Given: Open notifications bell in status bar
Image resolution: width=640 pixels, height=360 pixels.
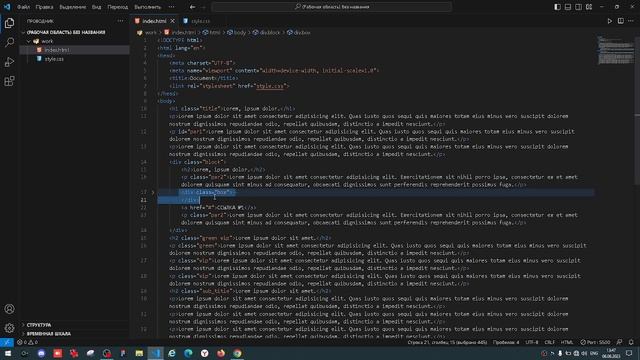Looking at the screenshot, I should pos(631,342).
